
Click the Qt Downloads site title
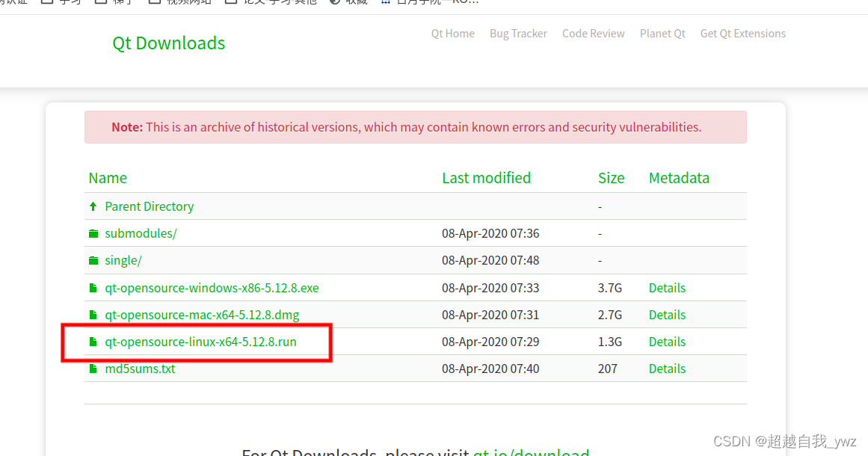click(169, 43)
